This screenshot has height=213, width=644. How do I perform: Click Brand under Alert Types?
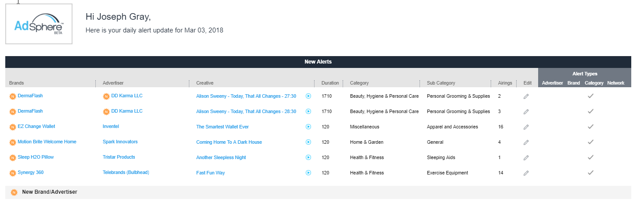(x=574, y=83)
